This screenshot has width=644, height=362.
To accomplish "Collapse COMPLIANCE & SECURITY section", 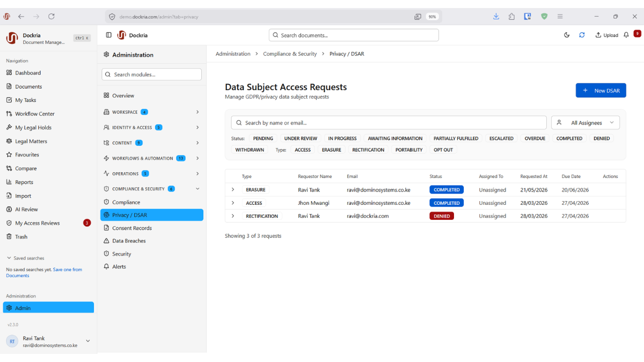I will (x=151, y=189).
